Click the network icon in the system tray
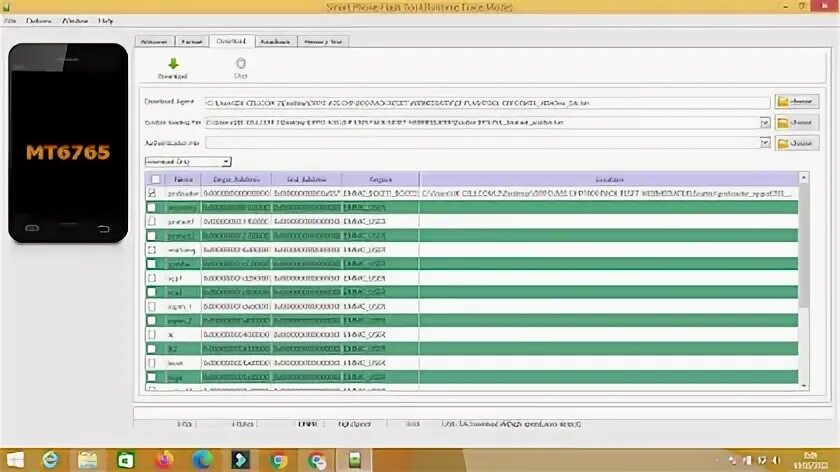840x472 pixels. (x=747, y=460)
